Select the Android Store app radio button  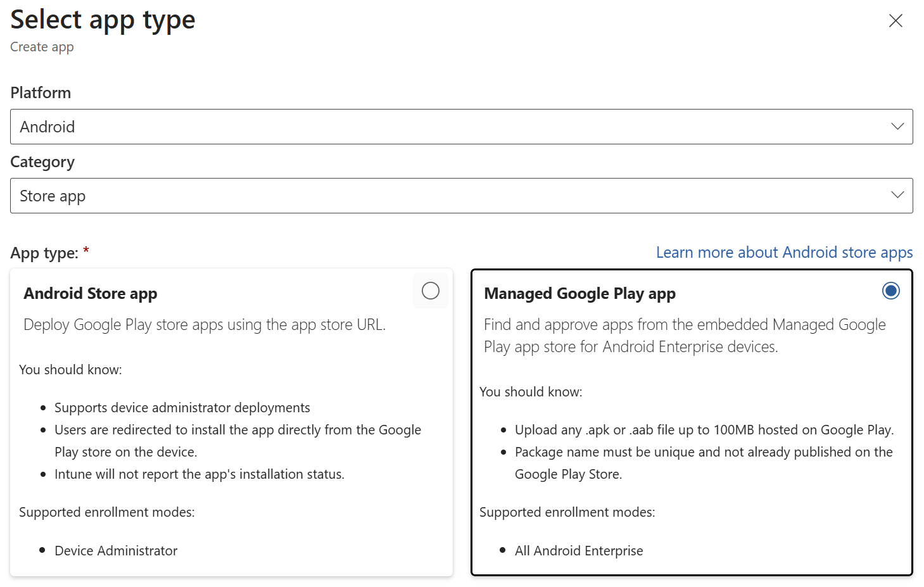point(431,291)
